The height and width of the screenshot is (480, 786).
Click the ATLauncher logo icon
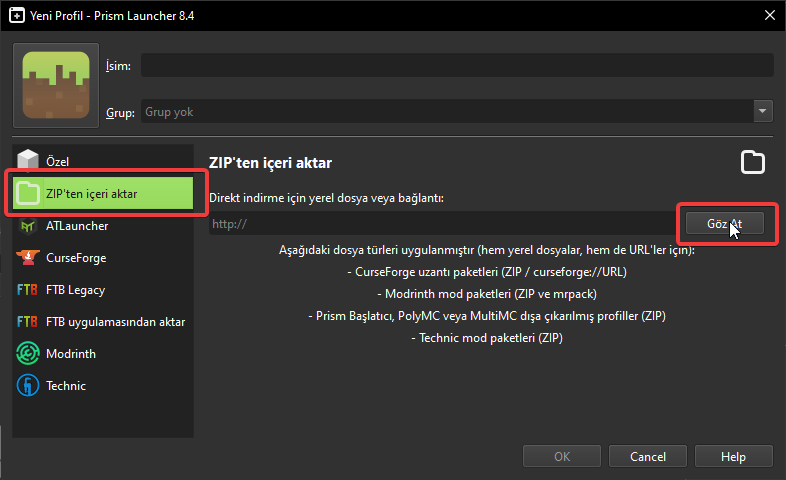(28, 226)
